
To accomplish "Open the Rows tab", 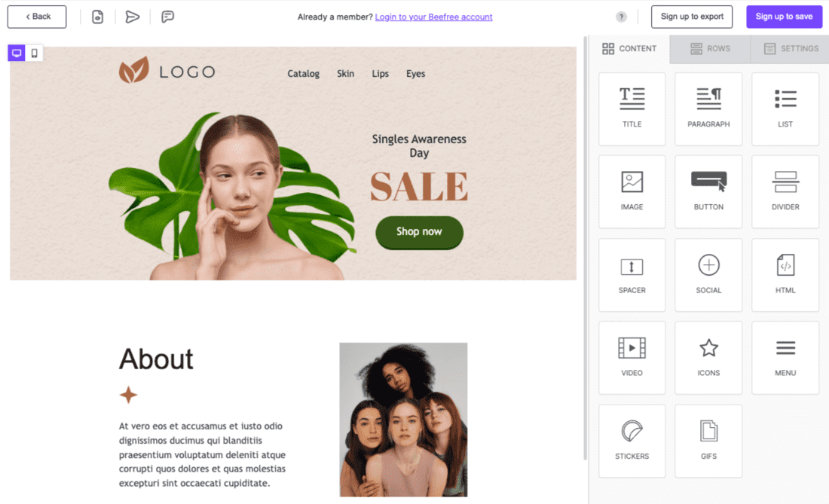I will 710,49.
